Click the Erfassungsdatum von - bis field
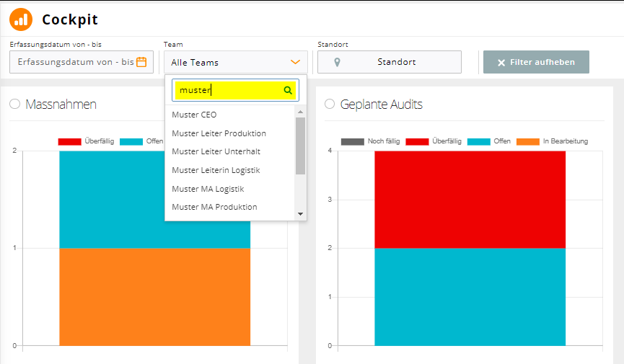 82,62
